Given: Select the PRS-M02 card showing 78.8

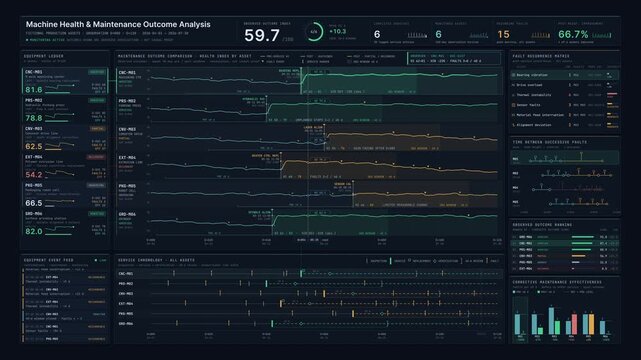Looking at the screenshot, I should [x=65, y=110].
